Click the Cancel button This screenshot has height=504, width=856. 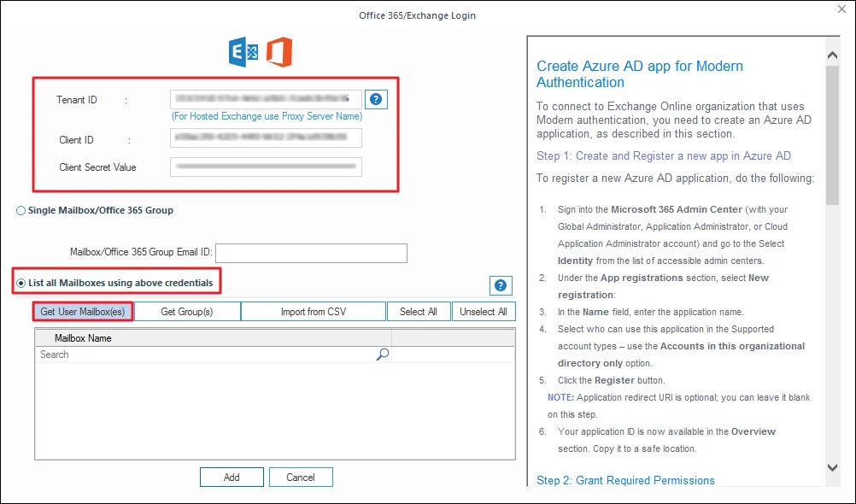(301, 478)
